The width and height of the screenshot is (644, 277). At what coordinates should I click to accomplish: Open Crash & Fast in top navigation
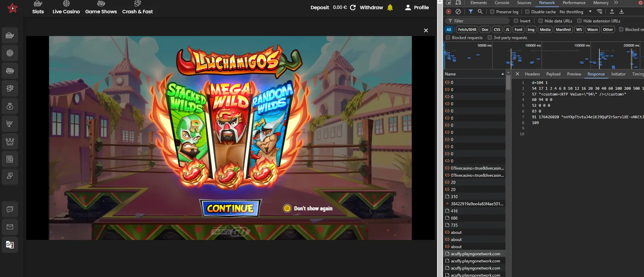(138, 7)
